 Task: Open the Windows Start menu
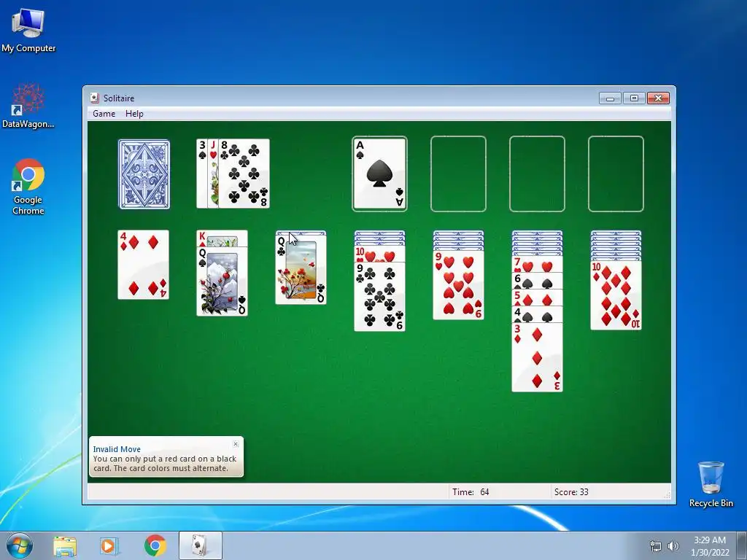(20, 545)
